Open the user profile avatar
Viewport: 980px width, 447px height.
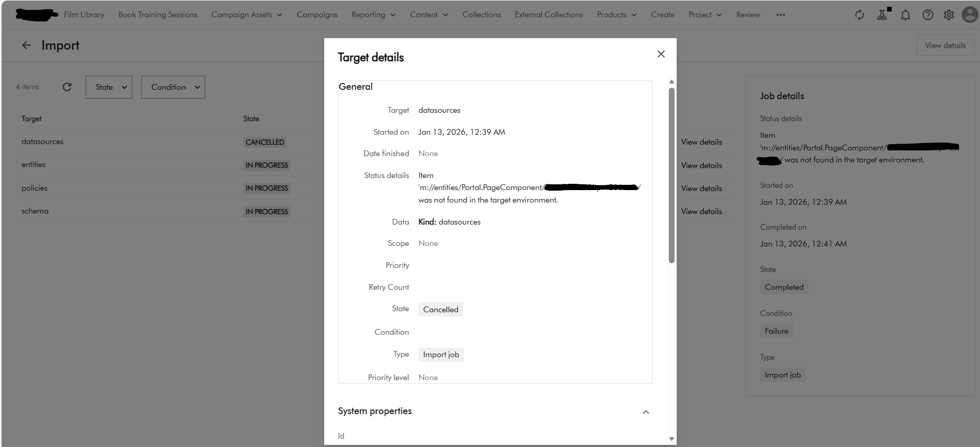[970, 15]
